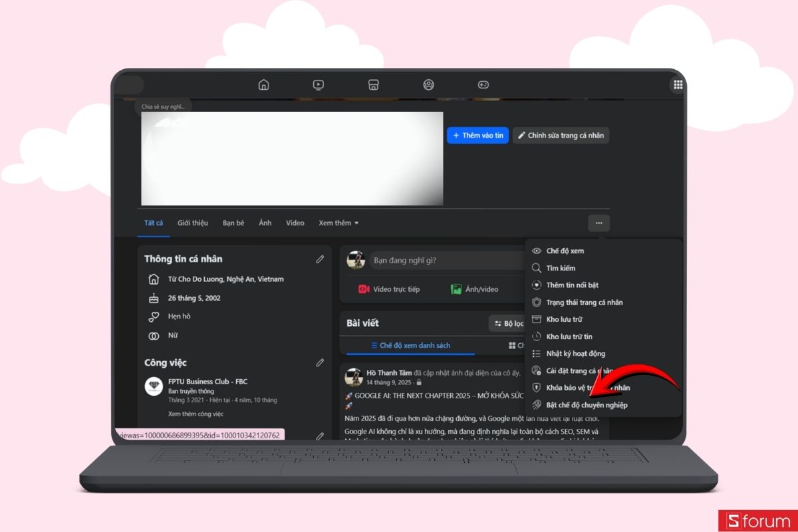
Task: Expand the Xem thêm dropdown tab
Action: pyautogui.click(x=338, y=223)
